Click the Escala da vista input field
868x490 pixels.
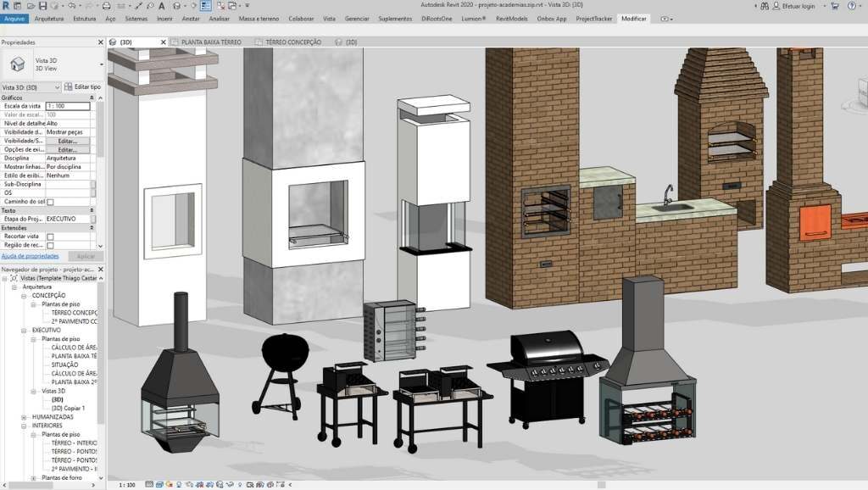point(67,106)
